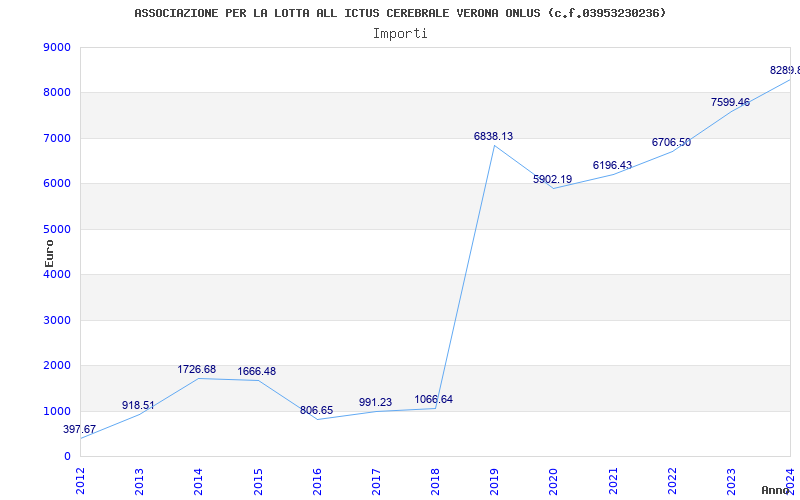
Task: Click data label 806.65
Action: pyautogui.click(x=316, y=411)
